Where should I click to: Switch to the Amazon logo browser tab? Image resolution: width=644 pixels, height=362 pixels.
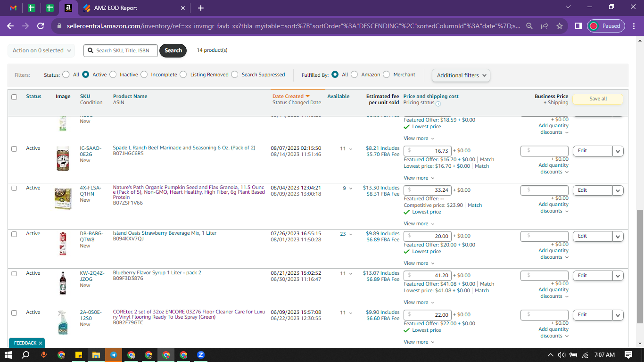pyautogui.click(x=68, y=8)
